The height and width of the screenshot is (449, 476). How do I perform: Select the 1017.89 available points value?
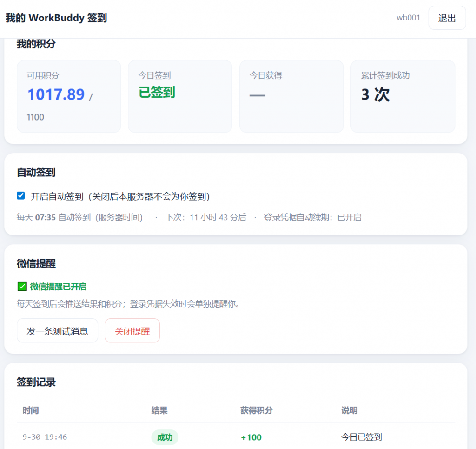(x=56, y=94)
